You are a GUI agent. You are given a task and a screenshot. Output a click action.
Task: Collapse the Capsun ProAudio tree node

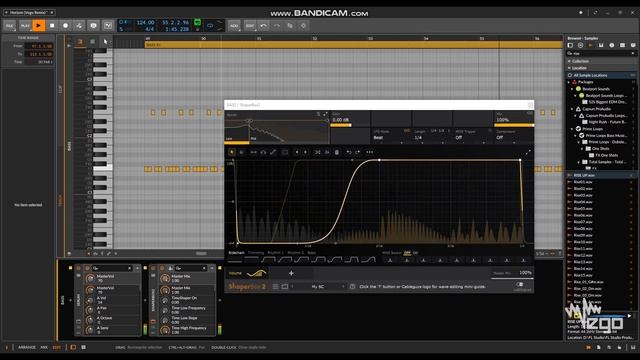(572, 109)
